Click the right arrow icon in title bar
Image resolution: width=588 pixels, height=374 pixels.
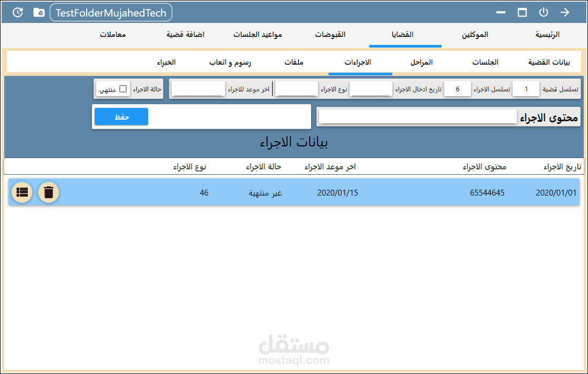pyautogui.click(x=565, y=12)
